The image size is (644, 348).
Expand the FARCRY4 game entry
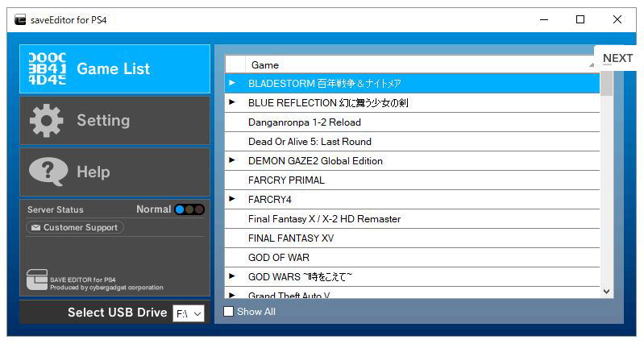point(232,199)
